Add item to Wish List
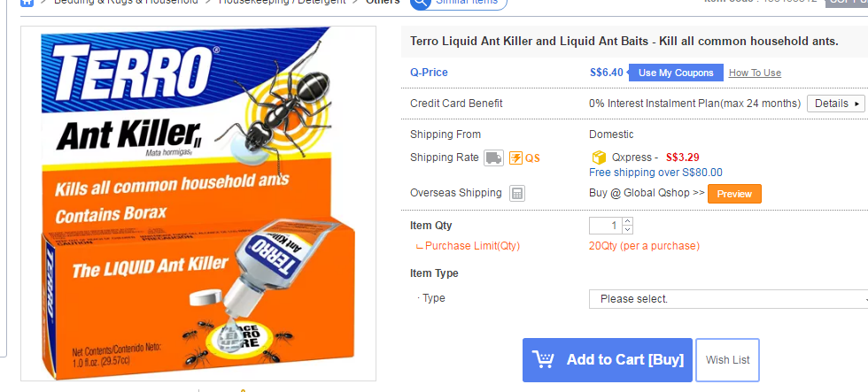 coord(727,360)
